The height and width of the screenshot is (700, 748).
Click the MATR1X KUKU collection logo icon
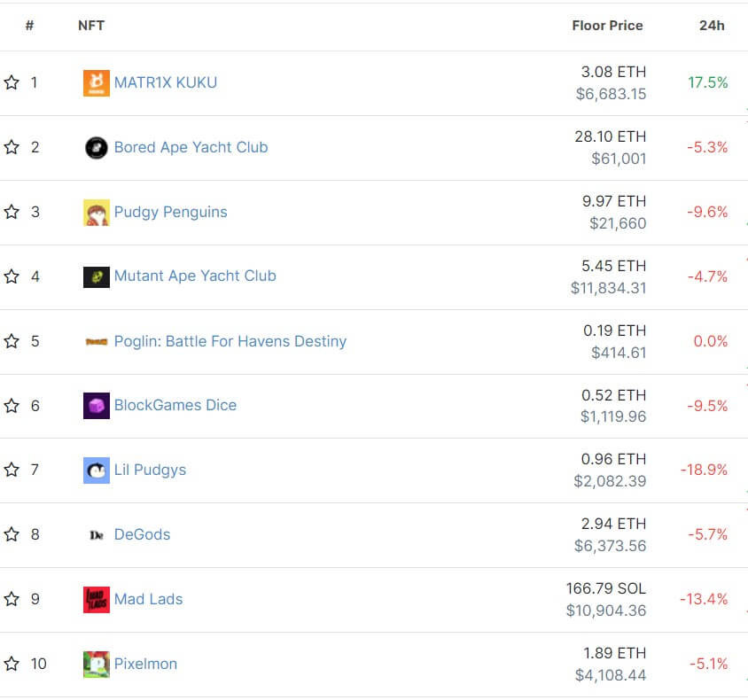pos(97,83)
